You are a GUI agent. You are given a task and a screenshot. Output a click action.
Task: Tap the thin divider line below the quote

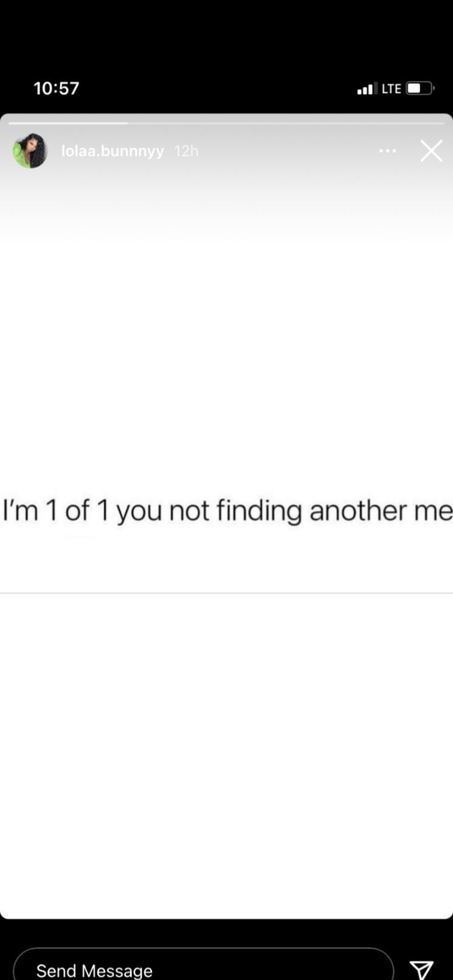[x=226, y=593]
